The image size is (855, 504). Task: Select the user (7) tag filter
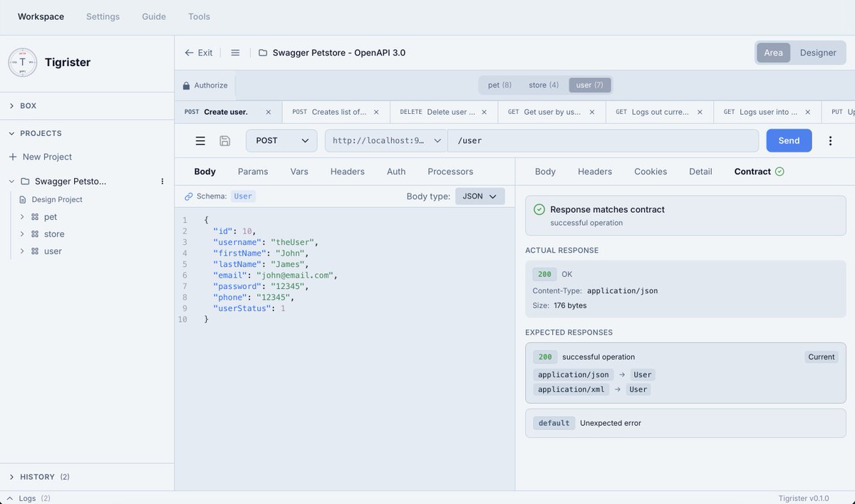point(589,85)
